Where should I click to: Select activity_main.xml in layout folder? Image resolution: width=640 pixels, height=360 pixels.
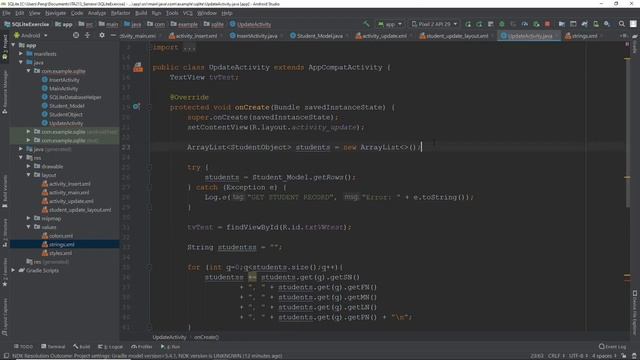click(69, 193)
